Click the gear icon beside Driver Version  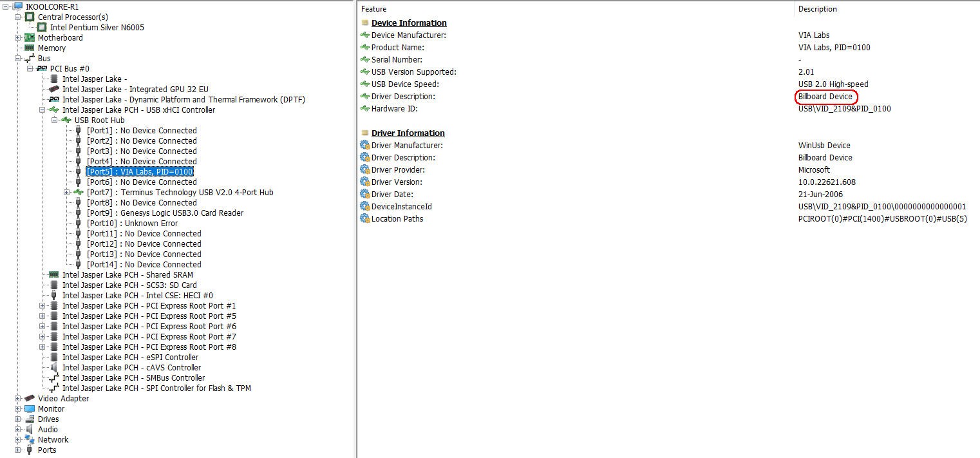point(365,182)
